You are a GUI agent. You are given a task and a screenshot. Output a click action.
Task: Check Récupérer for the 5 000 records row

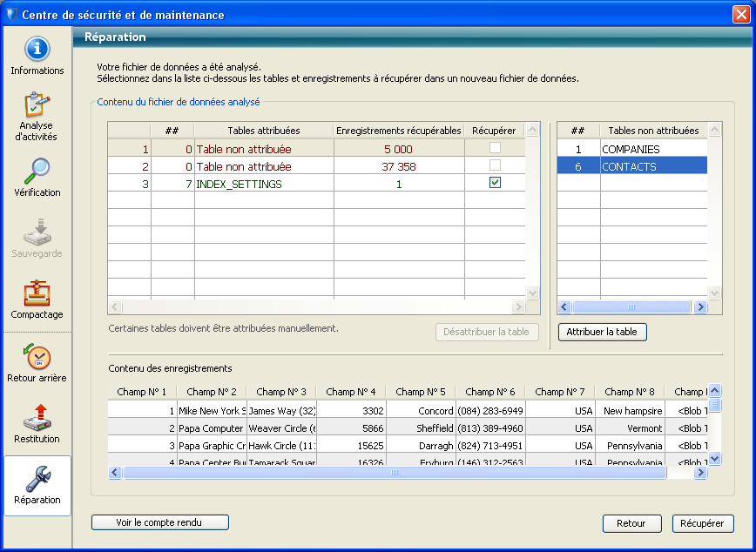[495, 149]
